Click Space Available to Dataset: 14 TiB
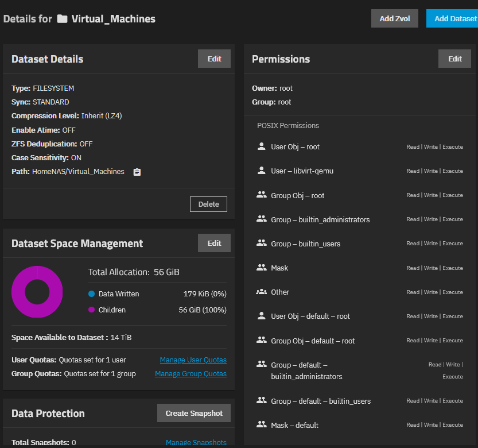This screenshot has height=448, width=478. pos(71,338)
